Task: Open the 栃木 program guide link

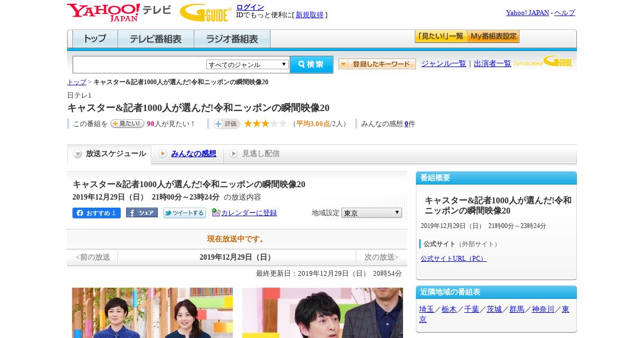Action: [x=449, y=310]
